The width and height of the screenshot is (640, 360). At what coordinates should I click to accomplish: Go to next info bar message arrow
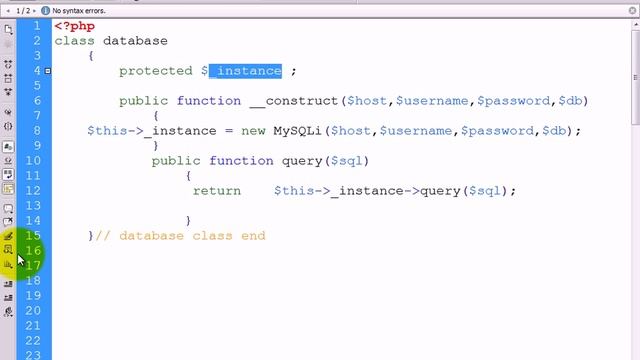coord(34,11)
